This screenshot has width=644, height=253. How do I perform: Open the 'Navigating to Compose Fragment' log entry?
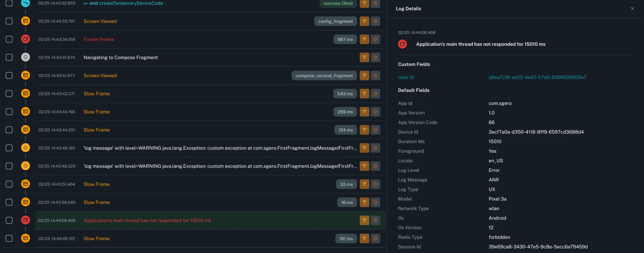click(121, 58)
